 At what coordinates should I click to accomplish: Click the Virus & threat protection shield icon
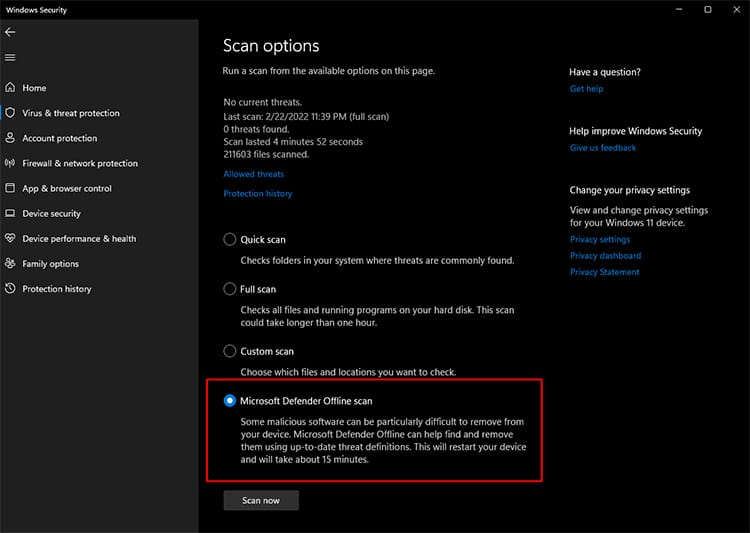tap(10, 113)
